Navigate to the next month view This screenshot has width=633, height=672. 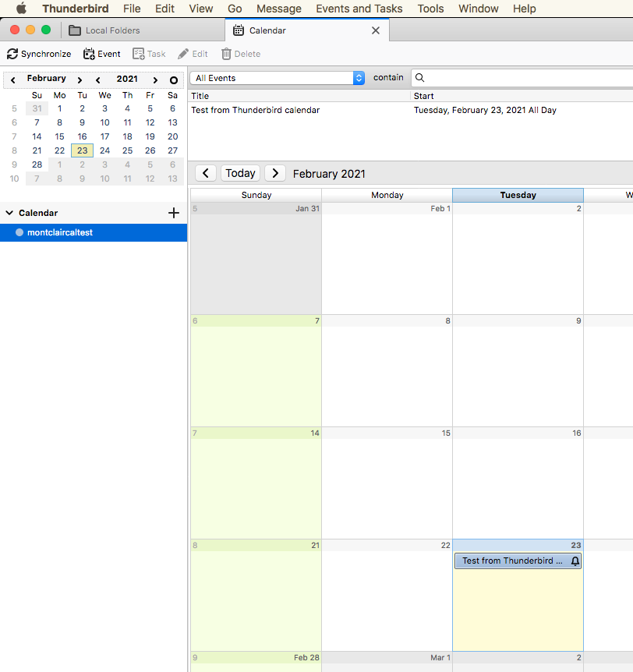click(275, 173)
